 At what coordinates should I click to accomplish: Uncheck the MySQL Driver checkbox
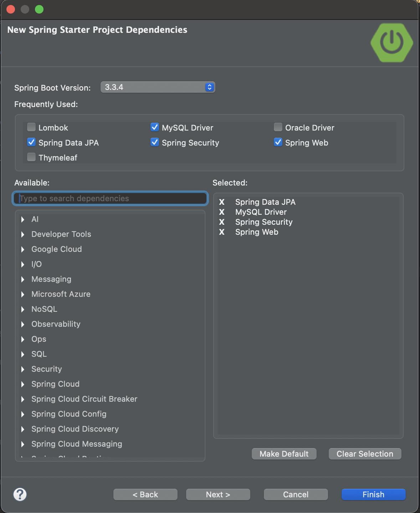coord(155,127)
